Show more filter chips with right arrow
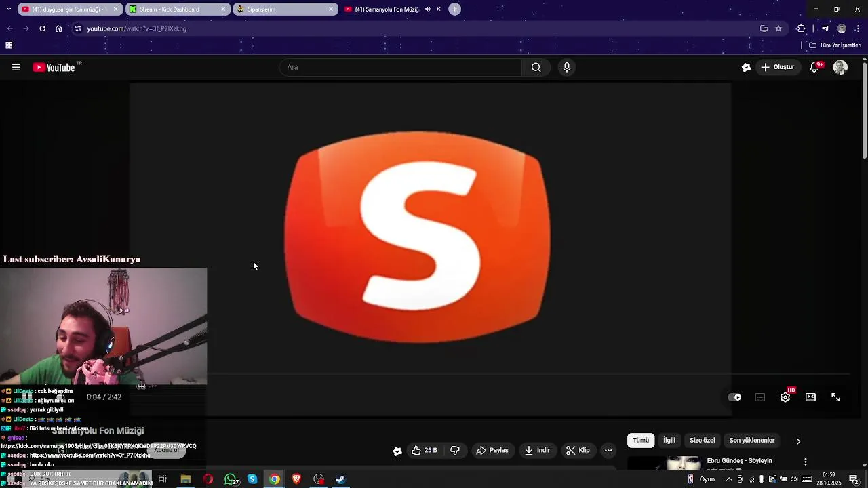Viewport: 868px width, 488px height. [x=798, y=441]
